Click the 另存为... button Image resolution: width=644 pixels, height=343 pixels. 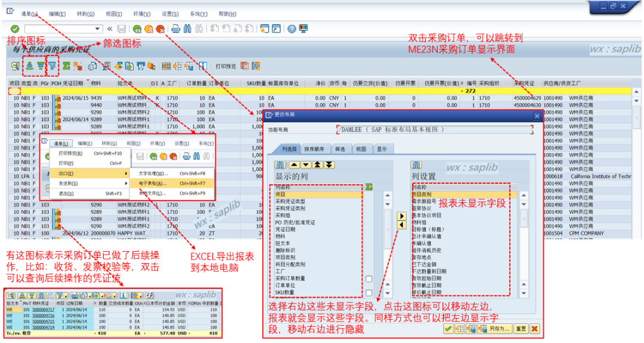[494, 329]
